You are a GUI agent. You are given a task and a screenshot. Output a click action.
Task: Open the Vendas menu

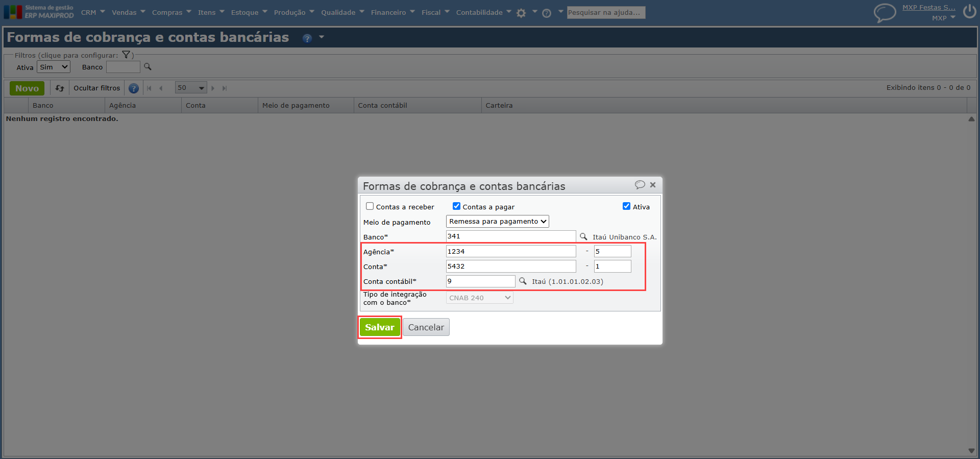point(129,12)
